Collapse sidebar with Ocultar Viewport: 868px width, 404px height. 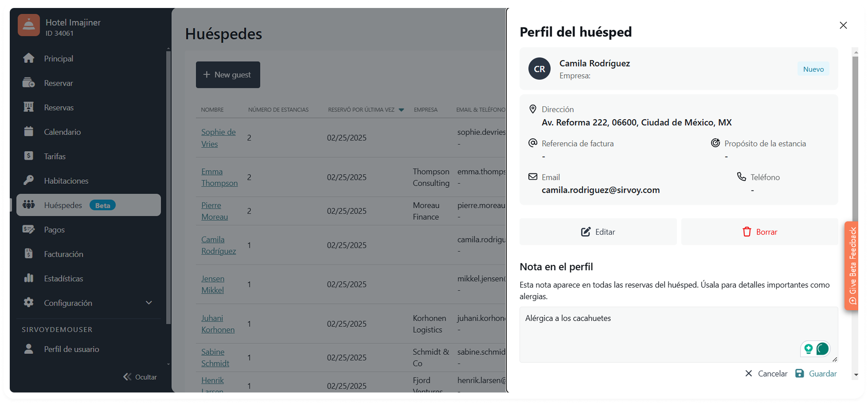(x=140, y=377)
